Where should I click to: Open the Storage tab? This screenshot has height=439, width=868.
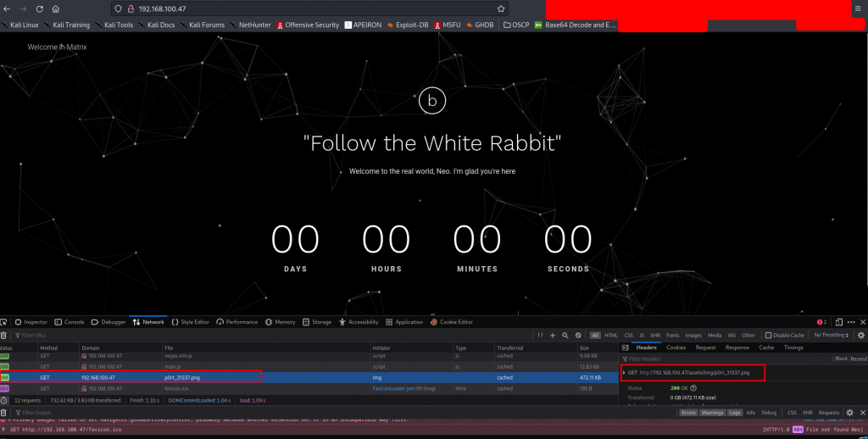point(317,322)
